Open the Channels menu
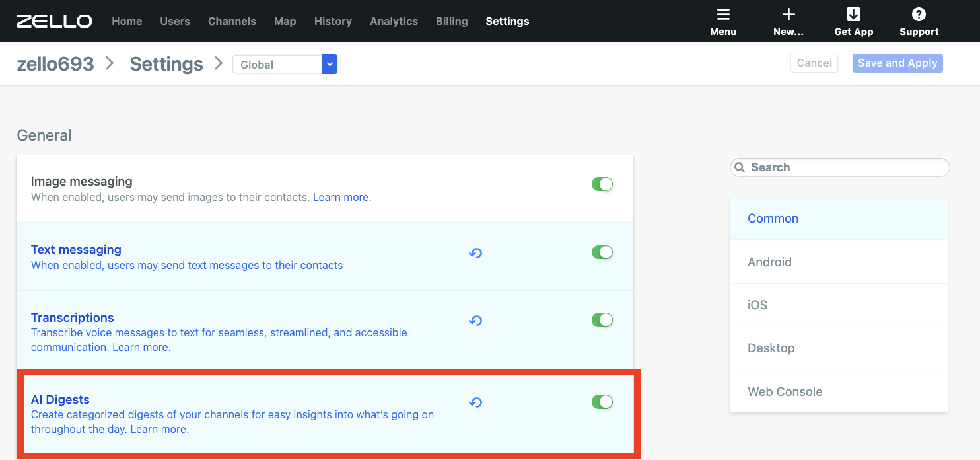The height and width of the screenshot is (460, 980). 232,21
